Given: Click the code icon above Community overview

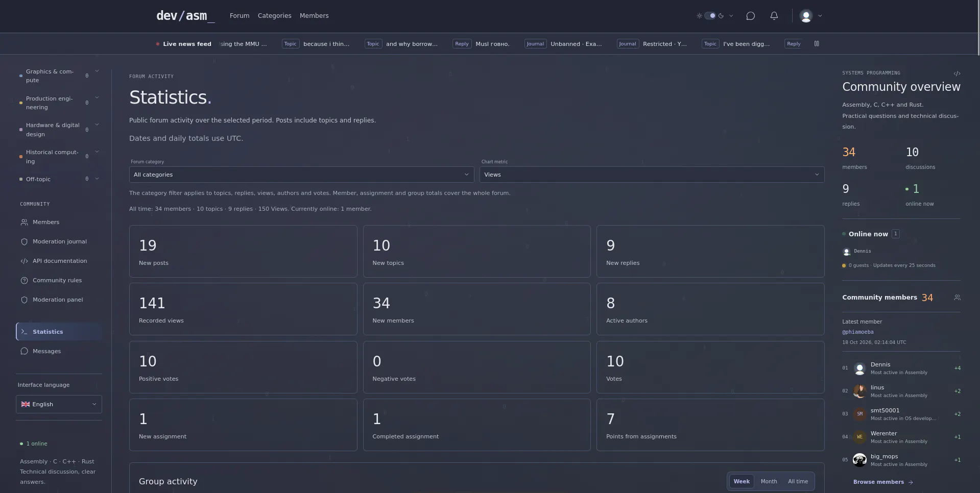Looking at the screenshot, I should (x=957, y=73).
